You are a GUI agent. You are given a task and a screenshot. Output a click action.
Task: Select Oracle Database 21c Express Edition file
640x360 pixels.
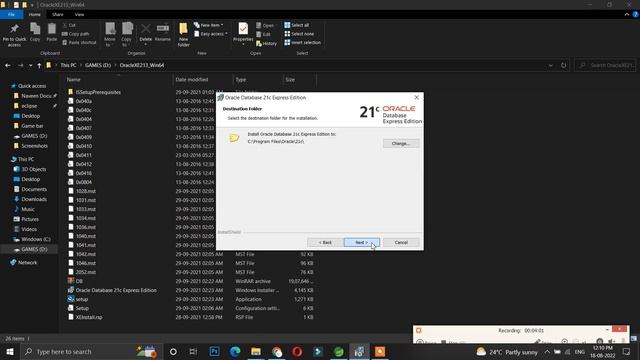coord(116,290)
